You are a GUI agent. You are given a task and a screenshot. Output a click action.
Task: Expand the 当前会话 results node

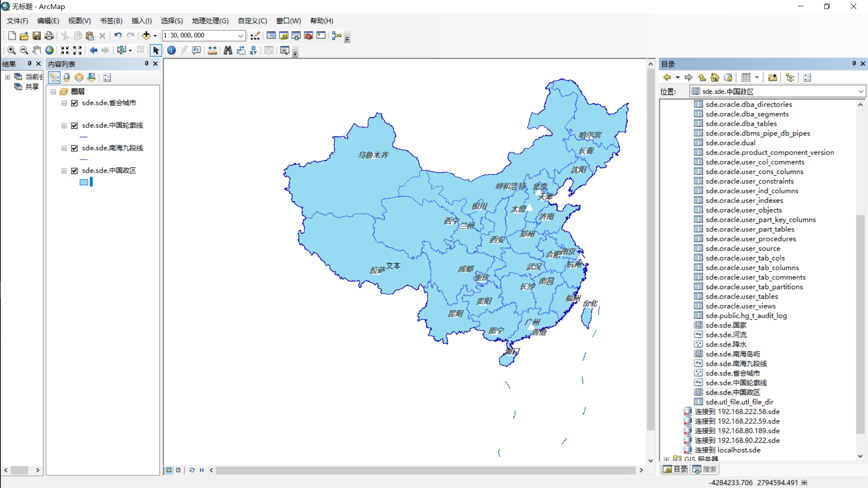(8, 77)
